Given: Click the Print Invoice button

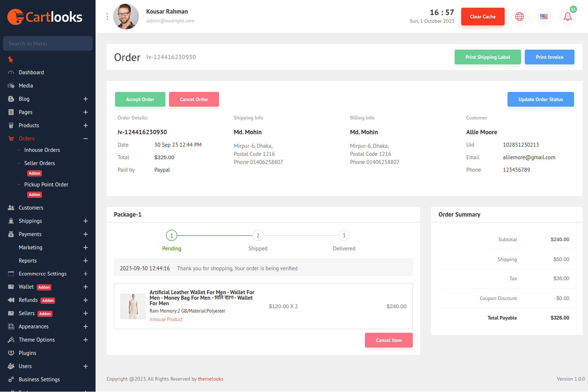Looking at the screenshot, I should point(549,57).
